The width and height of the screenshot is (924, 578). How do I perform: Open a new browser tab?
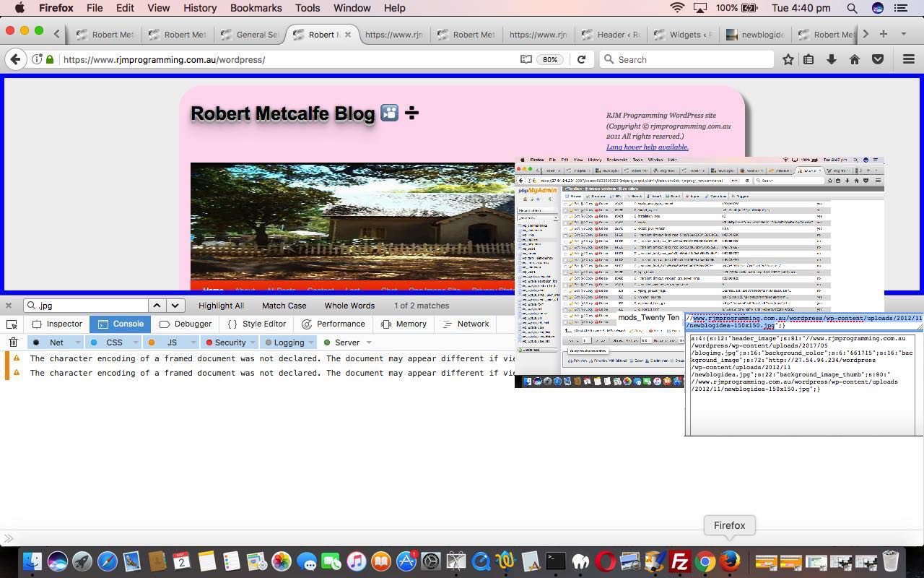coord(884,34)
